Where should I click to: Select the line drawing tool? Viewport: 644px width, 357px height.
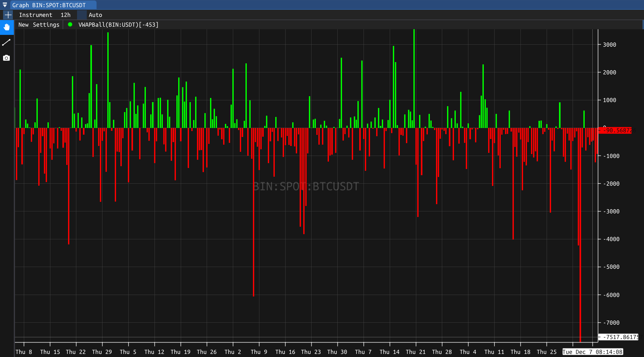coord(6,43)
